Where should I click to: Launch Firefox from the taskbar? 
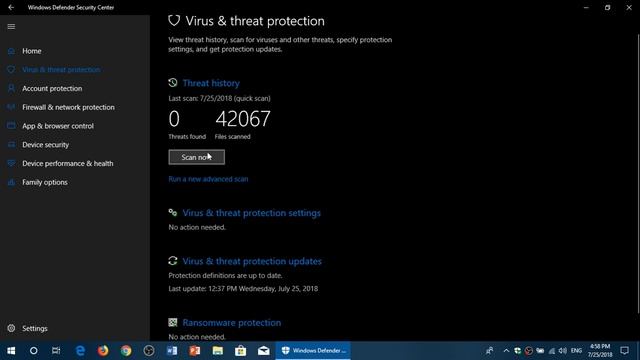point(103,351)
